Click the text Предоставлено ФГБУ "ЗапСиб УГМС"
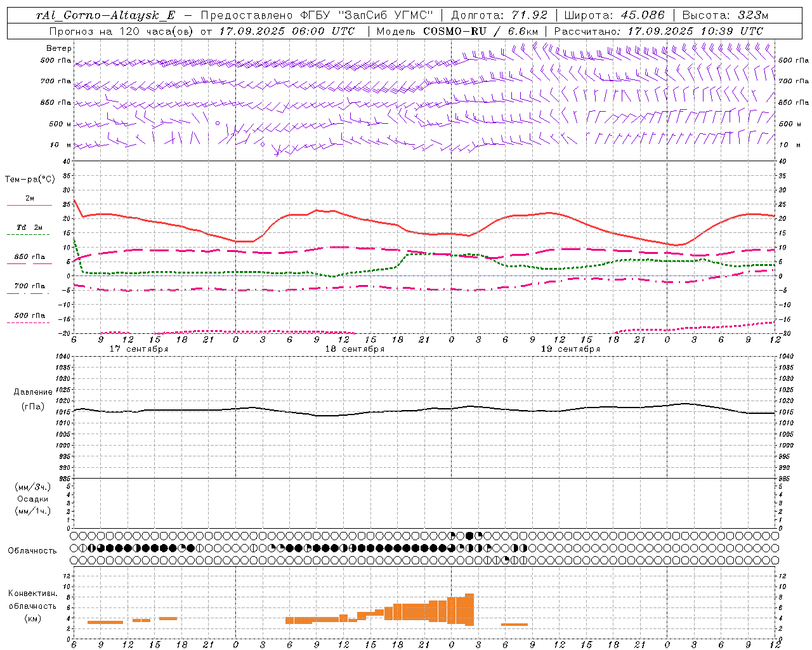The height and width of the screenshot is (650, 812). click(317, 15)
